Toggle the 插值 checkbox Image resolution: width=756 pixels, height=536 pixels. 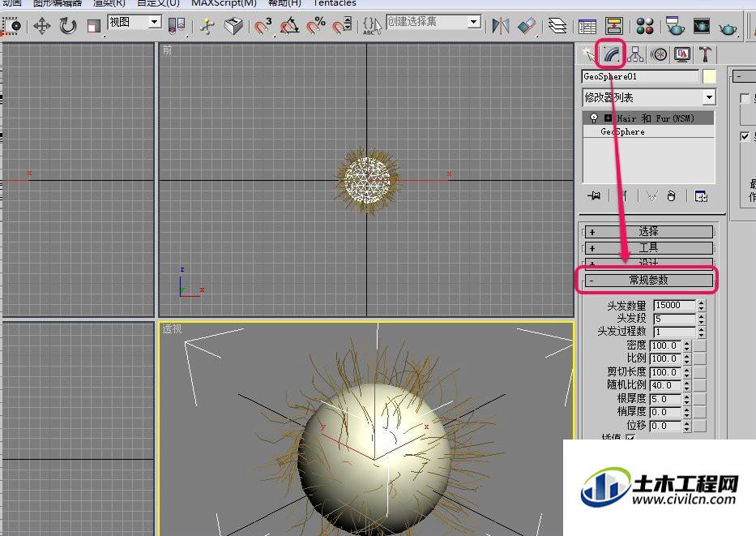click(x=630, y=437)
